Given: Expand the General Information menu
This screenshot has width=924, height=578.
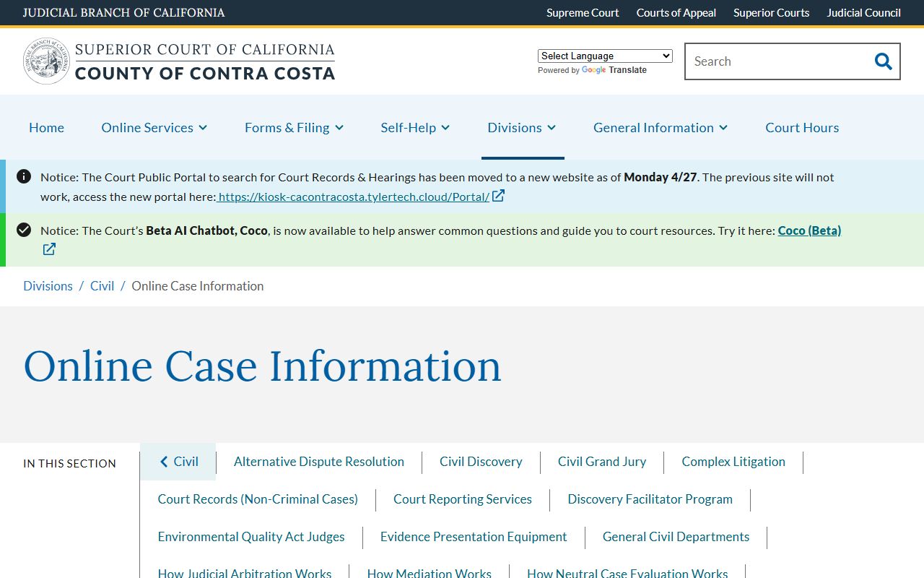Looking at the screenshot, I should [x=661, y=127].
